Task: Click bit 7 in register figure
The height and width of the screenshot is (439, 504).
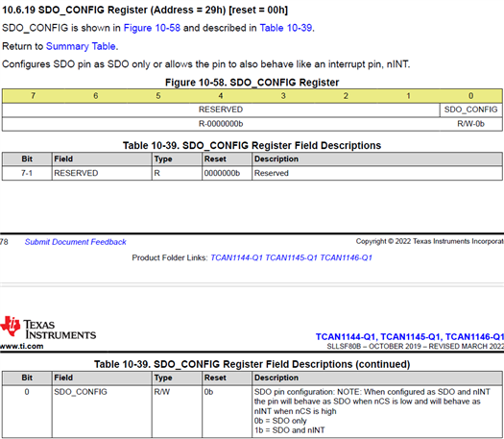Action: 33,96
